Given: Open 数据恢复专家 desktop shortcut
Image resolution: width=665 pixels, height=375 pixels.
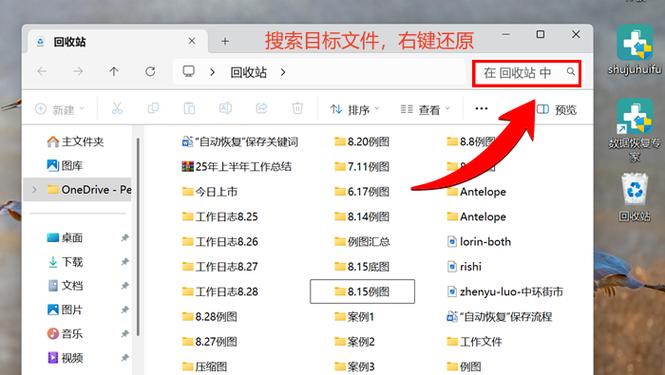Looking at the screenshot, I should [635, 131].
